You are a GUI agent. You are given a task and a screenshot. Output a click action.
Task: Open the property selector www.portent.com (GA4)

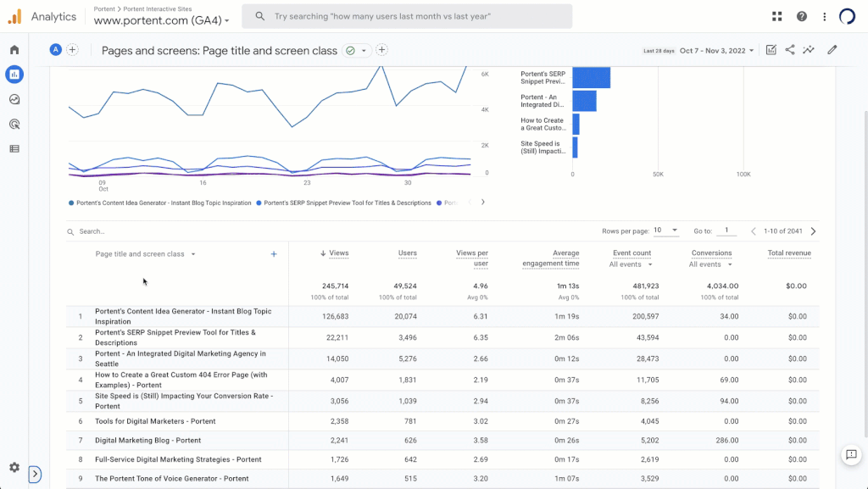(x=161, y=20)
